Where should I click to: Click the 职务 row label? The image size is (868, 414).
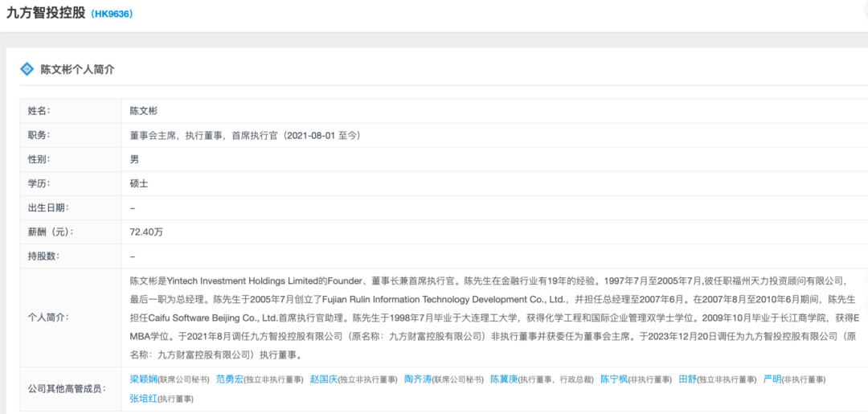click(x=39, y=135)
